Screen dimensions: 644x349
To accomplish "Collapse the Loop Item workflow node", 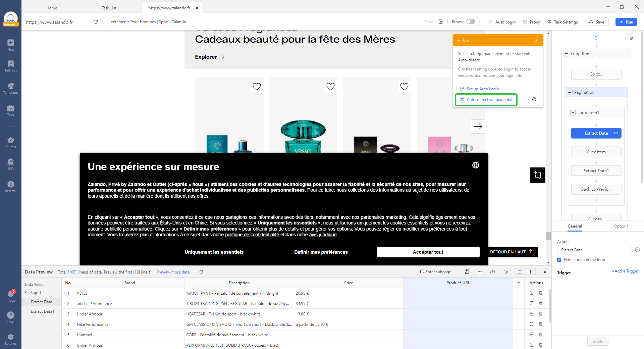I will 567,54.
